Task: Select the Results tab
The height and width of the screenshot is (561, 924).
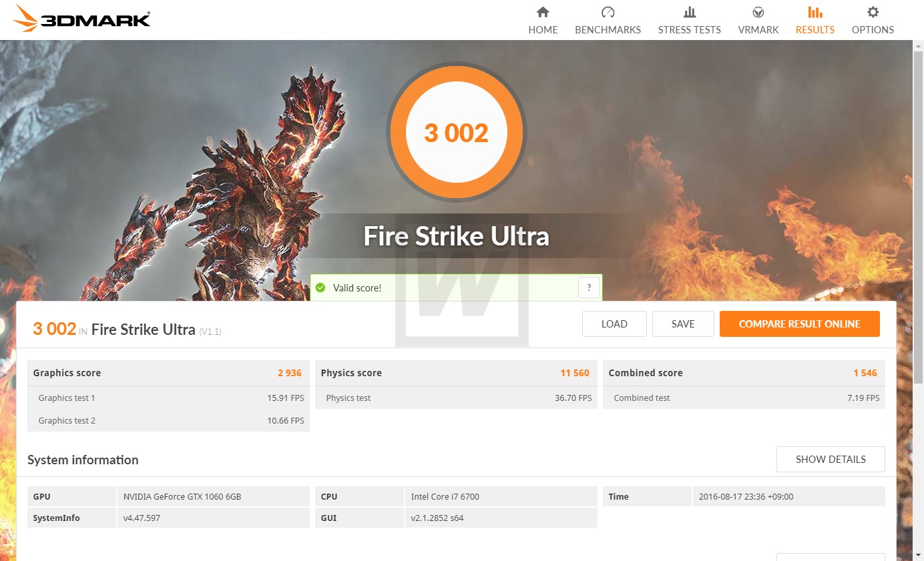Action: click(x=815, y=21)
